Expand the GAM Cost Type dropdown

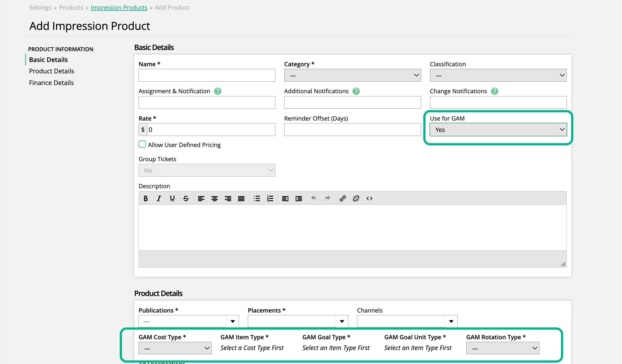click(x=175, y=348)
